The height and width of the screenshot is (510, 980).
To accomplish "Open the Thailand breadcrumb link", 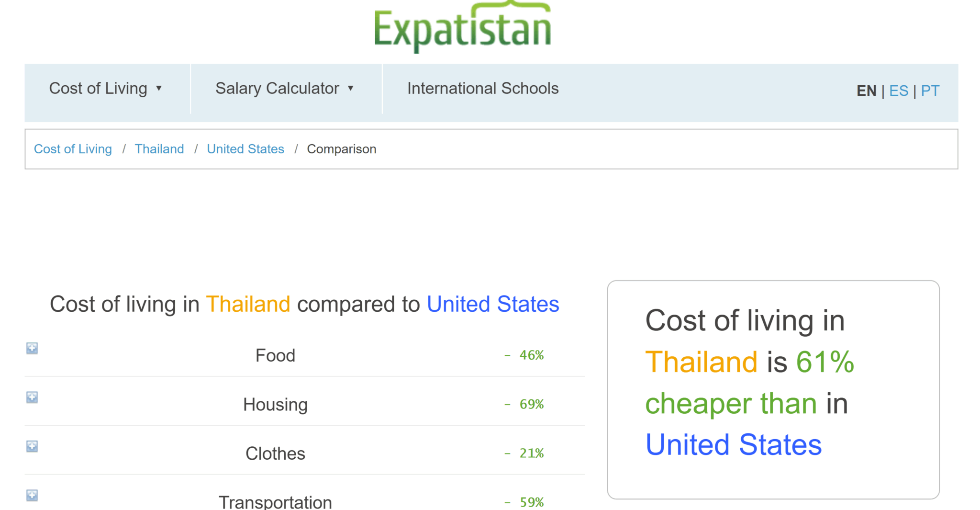I will pos(159,149).
